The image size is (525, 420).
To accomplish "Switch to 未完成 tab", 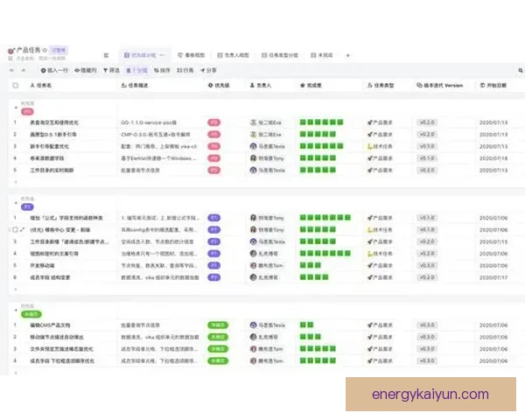I will [x=322, y=55].
